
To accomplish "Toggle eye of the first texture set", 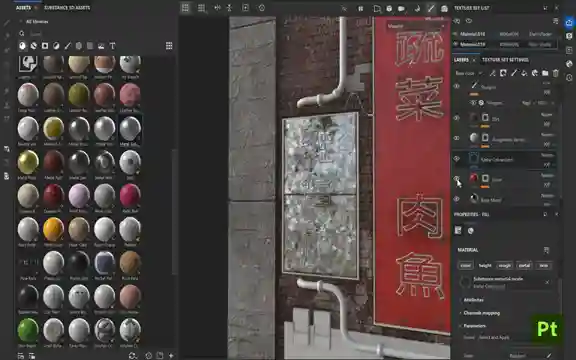I will pyautogui.click(x=456, y=34).
